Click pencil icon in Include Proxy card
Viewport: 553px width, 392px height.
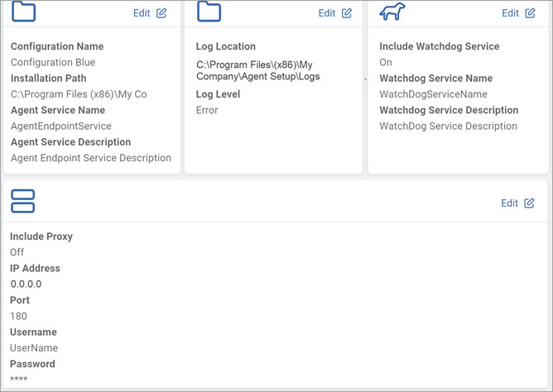(529, 203)
